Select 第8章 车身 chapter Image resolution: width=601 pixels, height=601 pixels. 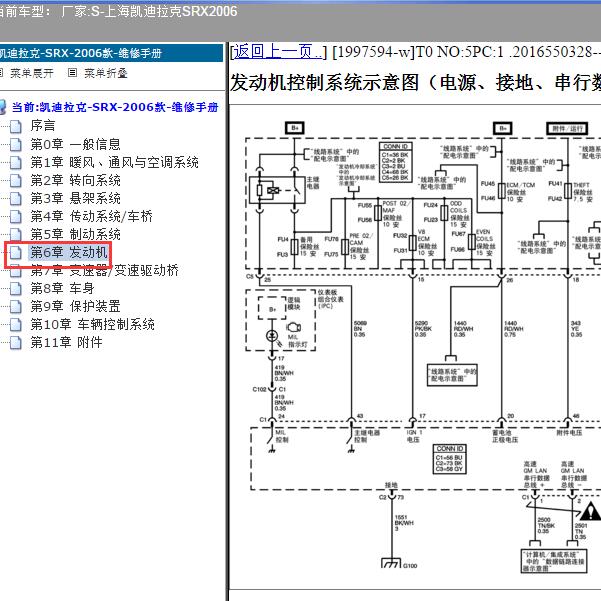[x=62, y=288]
